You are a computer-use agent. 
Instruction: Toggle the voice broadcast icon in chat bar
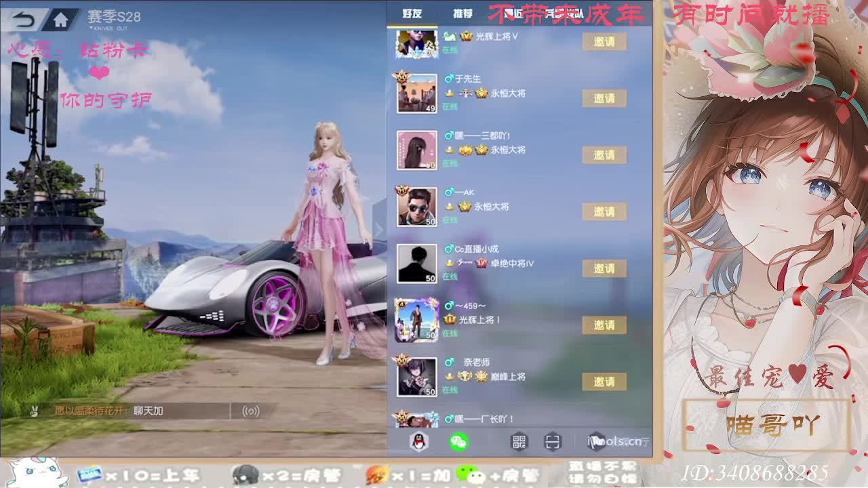click(x=251, y=411)
